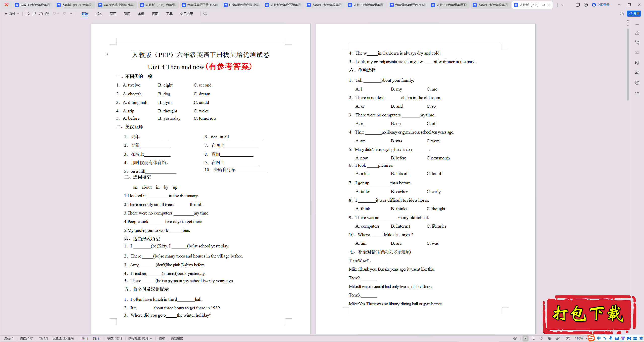Click the vertical scrollbar thumb
644x342 pixels.
click(628, 64)
